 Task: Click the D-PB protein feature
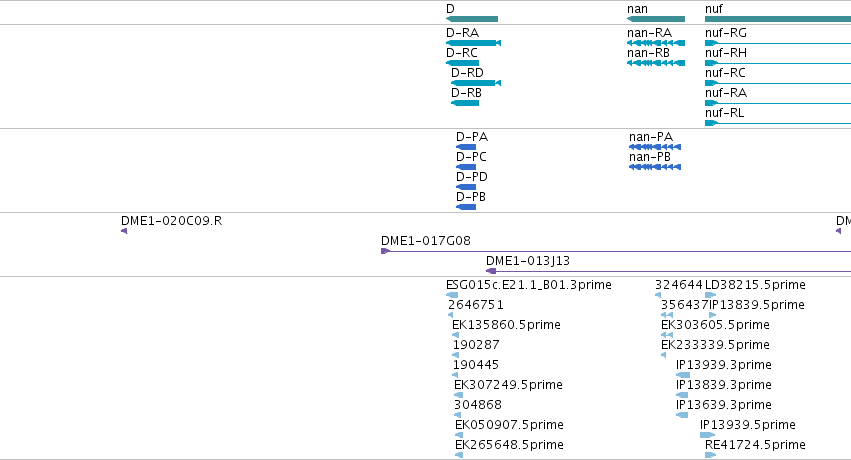point(466,207)
